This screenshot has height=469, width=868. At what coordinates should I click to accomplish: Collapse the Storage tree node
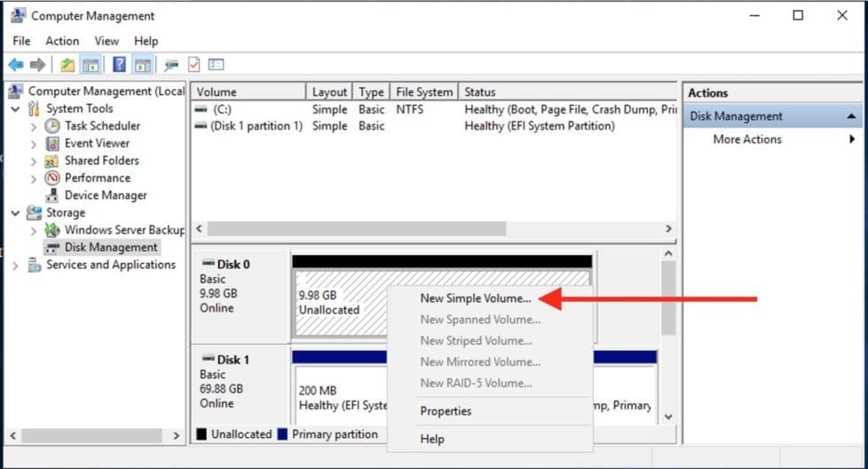15,213
